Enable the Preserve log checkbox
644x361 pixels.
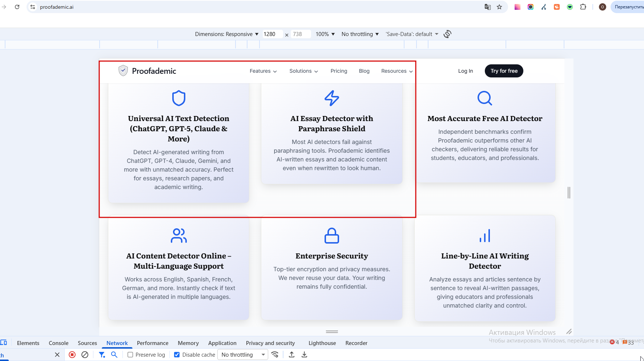[130, 354]
